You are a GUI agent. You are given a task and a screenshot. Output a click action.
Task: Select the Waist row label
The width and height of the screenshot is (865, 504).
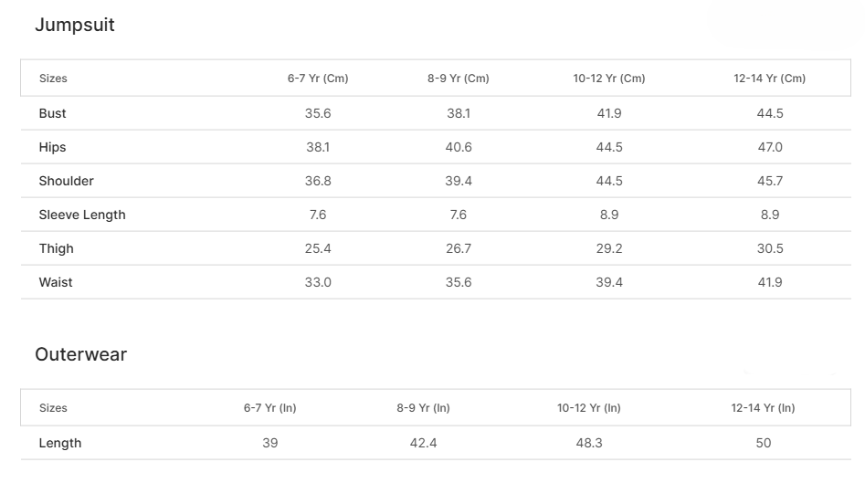coord(56,283)
